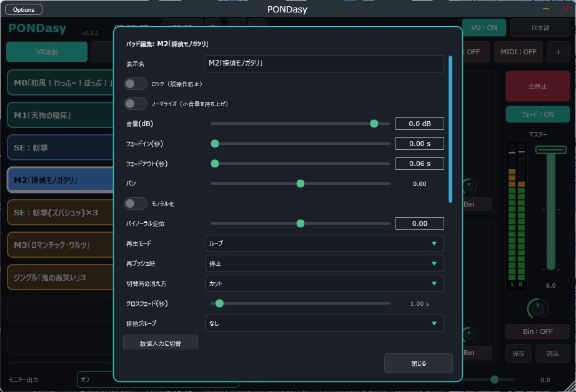Toggle the MIDI : OFF button
This screenshot has width=576, height=392.
pyautogui.click(x=519, y=52)
